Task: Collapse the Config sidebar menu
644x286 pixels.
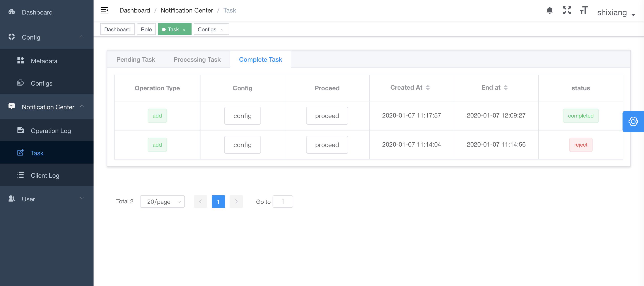Action: point(47,37)
